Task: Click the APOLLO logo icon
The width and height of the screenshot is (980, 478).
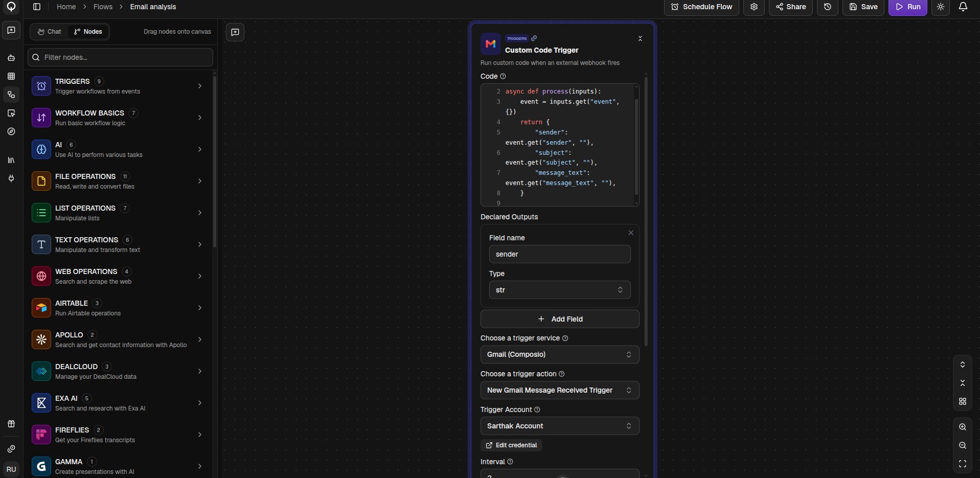Action: click(41, 339)
